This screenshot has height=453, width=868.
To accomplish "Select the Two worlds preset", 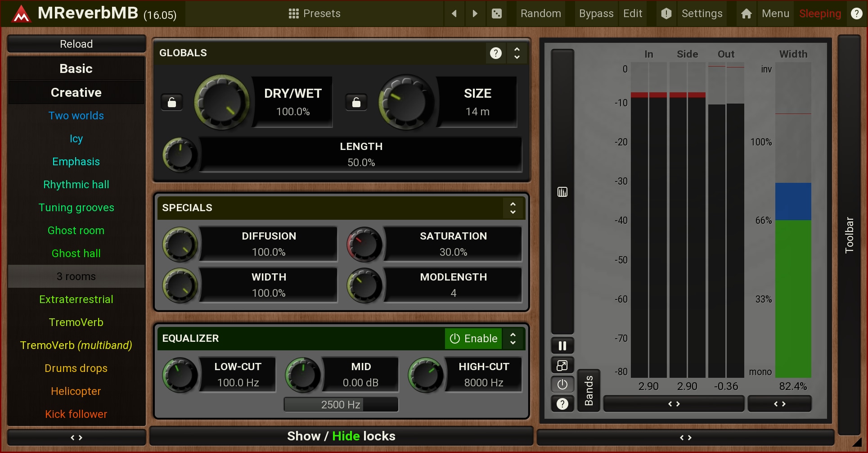I will [76, 116].
